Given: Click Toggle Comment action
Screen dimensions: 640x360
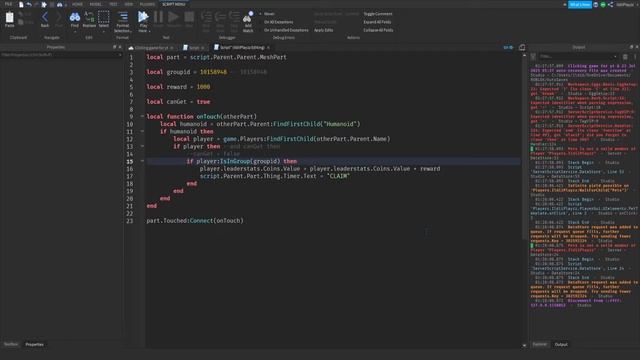Looking at the screenshot, I should [378, 14].
